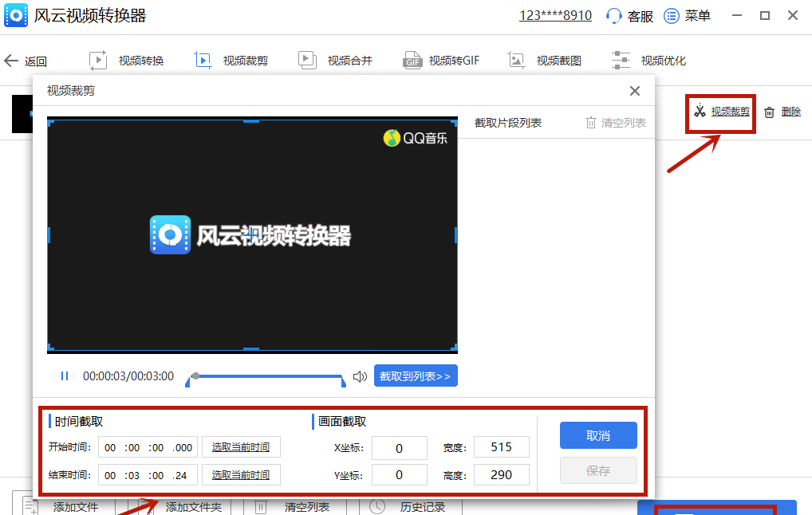Open the 视频裁剪 link on file row

(730, 112)
